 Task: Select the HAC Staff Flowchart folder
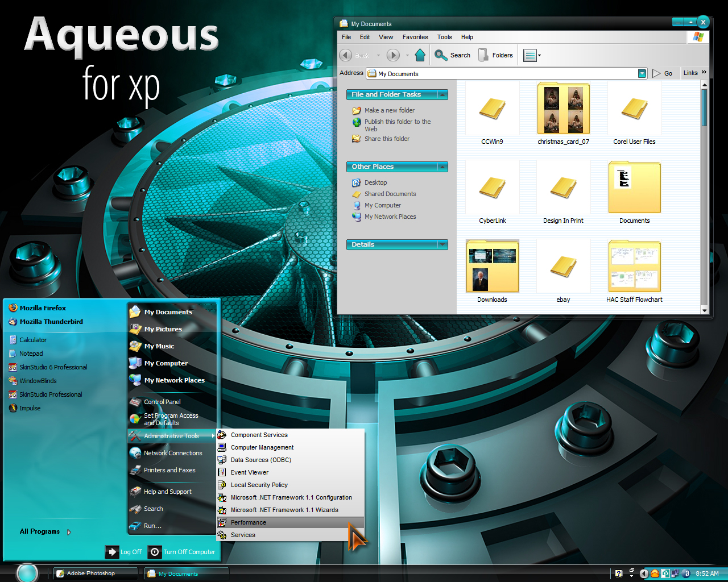634,266
